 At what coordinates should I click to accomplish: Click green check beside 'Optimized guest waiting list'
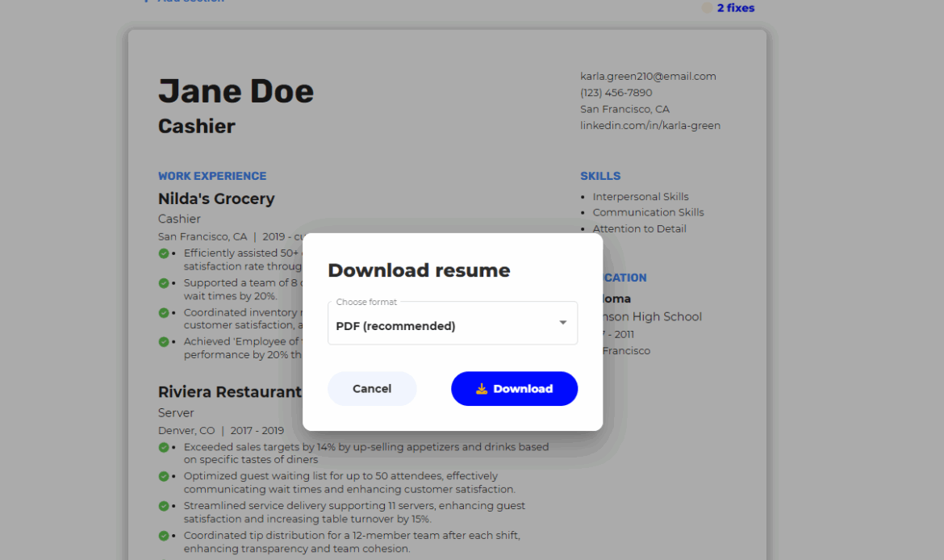pyautogui.click(x=164, y=476)
